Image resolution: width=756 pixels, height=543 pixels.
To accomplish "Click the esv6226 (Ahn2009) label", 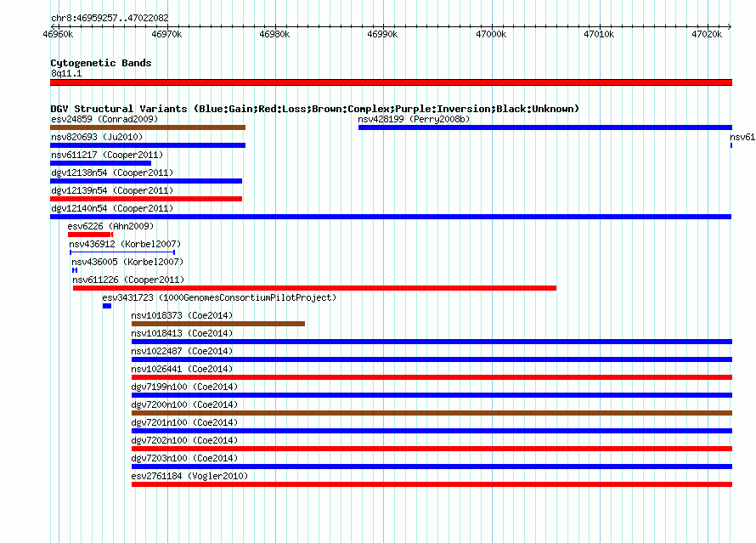I will point(111,226).
